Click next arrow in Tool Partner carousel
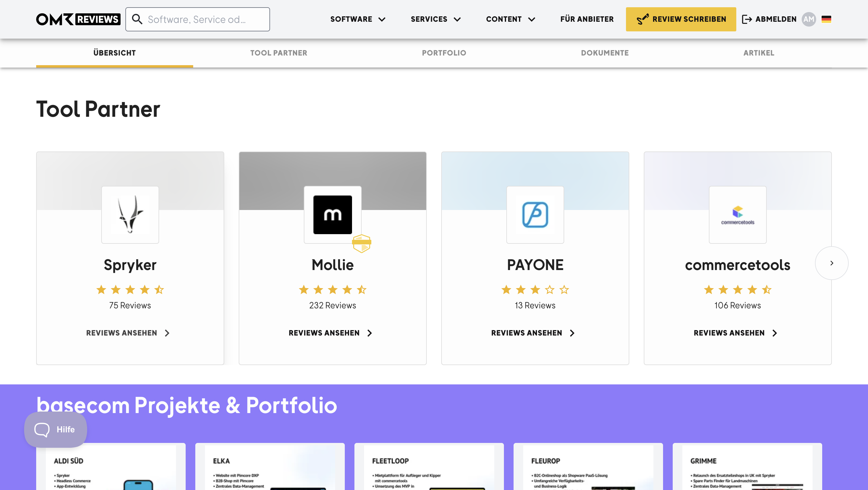This screenshot has width=868, height=490. click(832, 263)
